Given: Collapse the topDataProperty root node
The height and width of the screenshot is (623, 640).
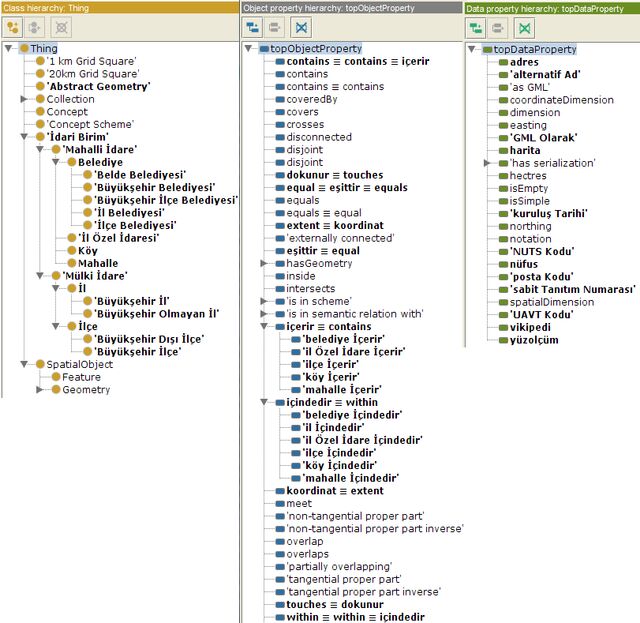Looking at the screenshot, I should click(x=472, y=49).
